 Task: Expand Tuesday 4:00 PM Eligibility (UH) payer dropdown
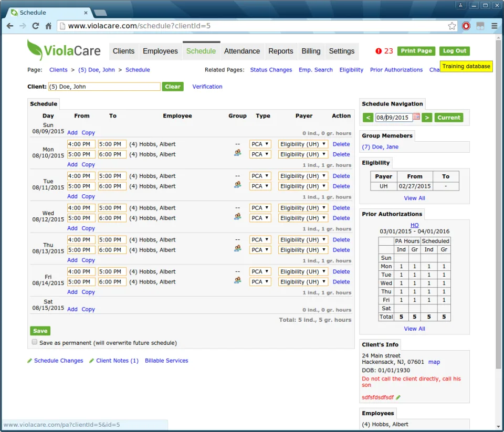(x=303, y=176)
